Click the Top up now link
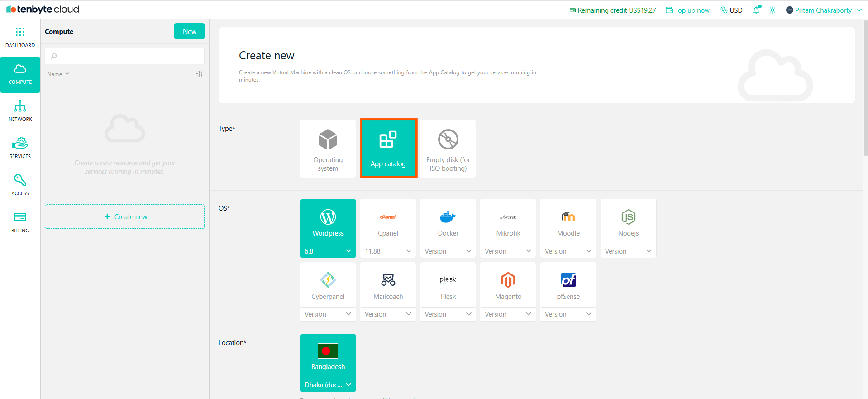This screenshot has height=399, width=868. (687, 10)
